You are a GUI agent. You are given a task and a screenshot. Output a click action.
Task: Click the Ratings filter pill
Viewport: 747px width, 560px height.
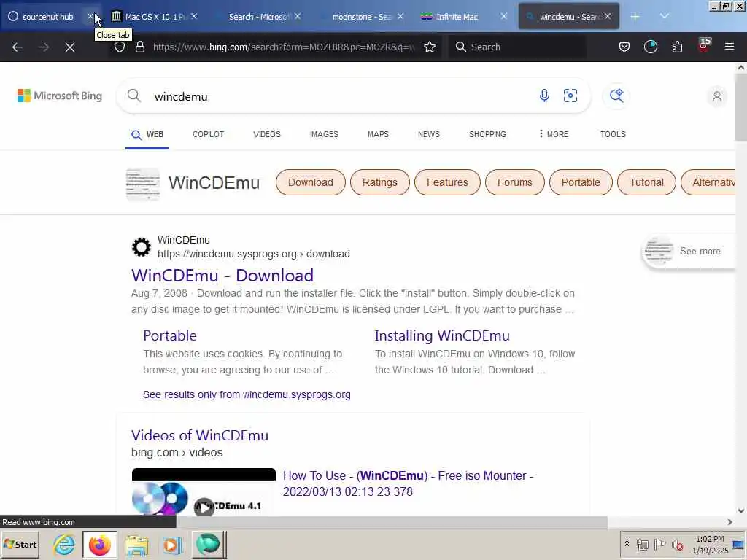[x=379, y=182]
